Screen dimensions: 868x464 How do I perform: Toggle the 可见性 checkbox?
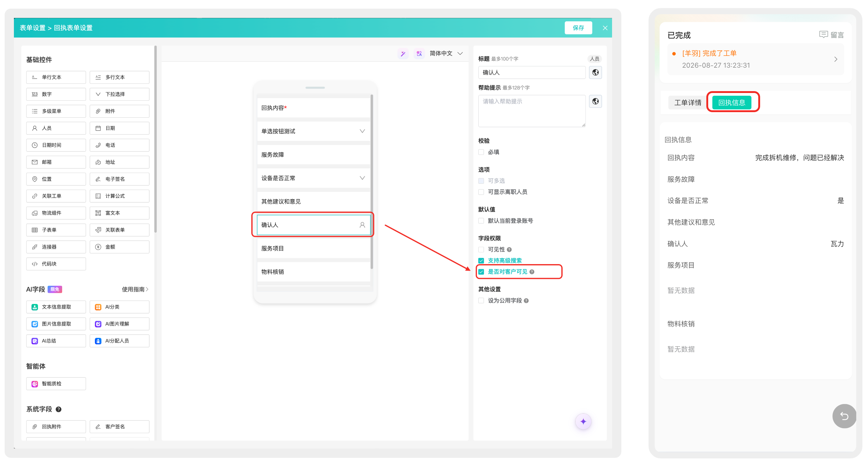pyautogui.click(x=481, y=250)
